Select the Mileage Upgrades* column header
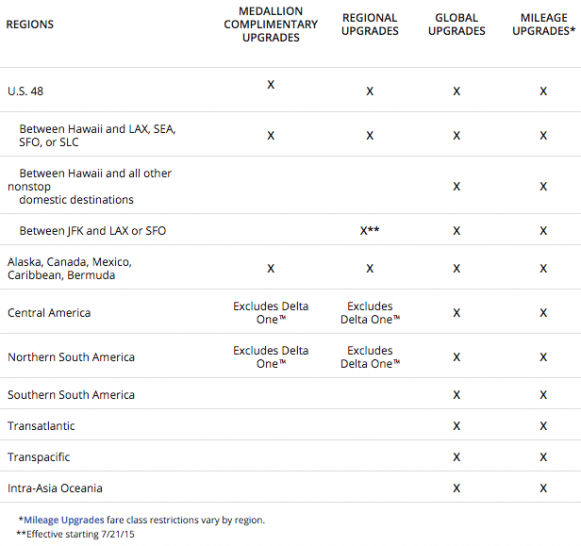 point(544,24)
